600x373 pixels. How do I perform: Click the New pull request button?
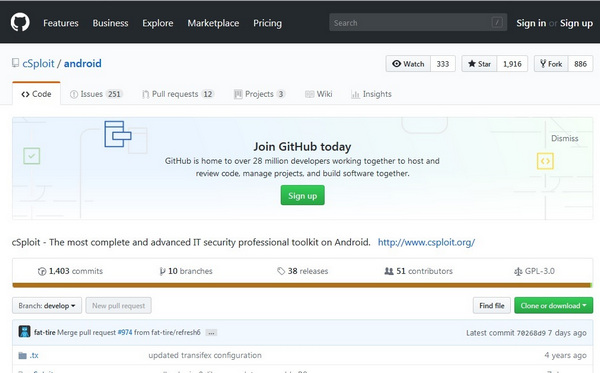point(119,306)
